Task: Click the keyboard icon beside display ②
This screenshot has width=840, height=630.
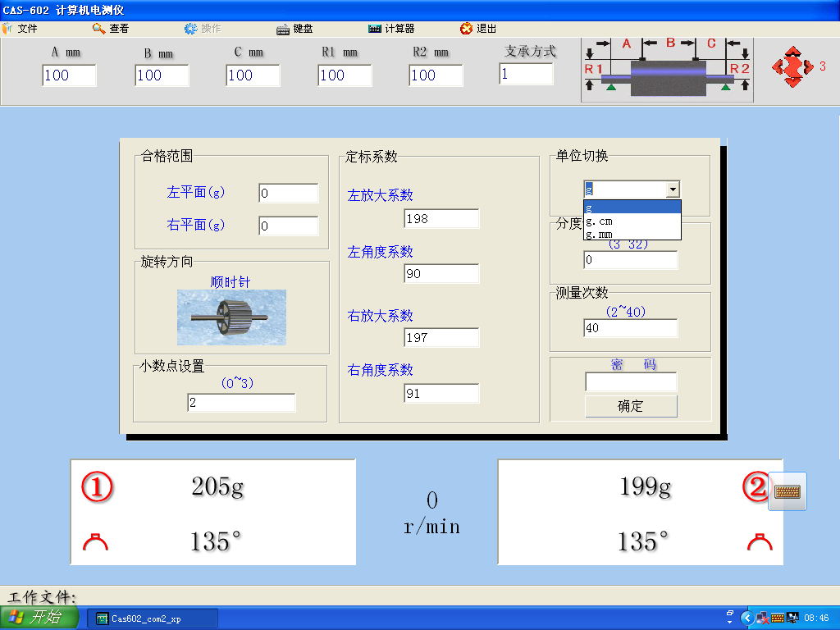Action: pyautogui.click(x=787, y=490)
